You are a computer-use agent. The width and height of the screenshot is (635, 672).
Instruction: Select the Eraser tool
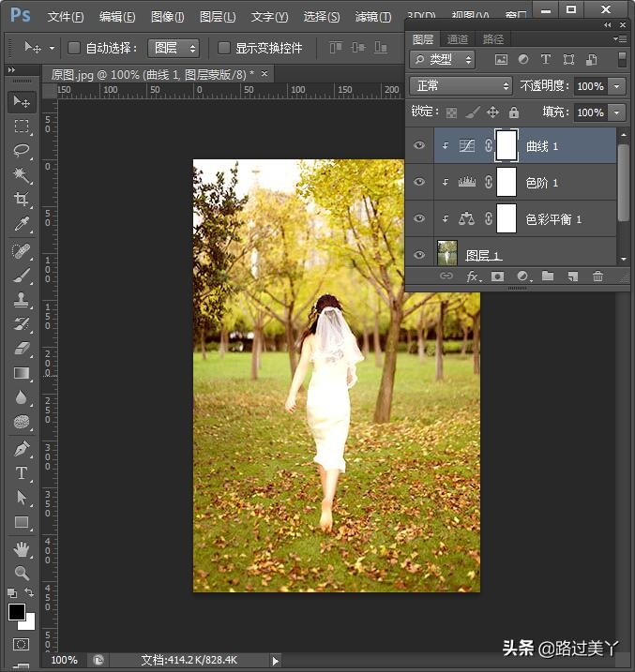(22, 349)
